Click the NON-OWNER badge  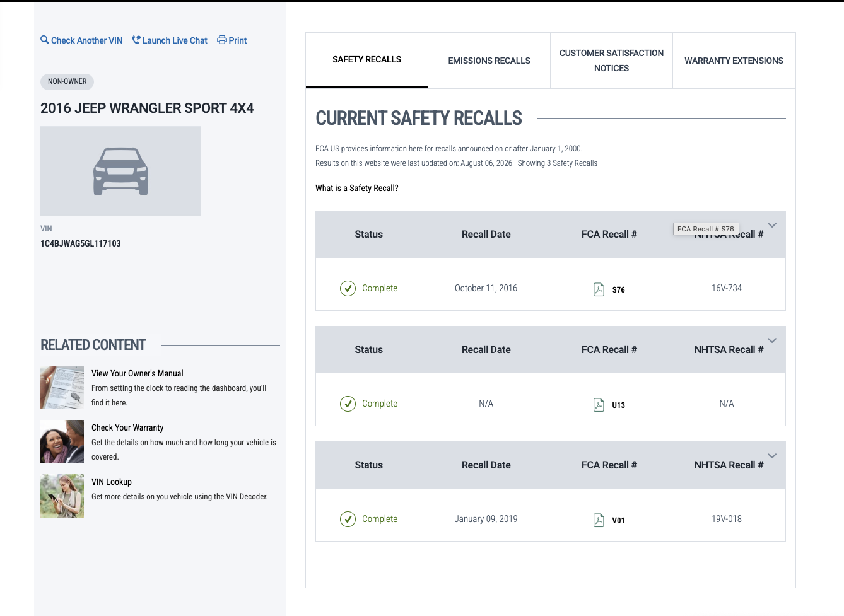pos(67,81)
